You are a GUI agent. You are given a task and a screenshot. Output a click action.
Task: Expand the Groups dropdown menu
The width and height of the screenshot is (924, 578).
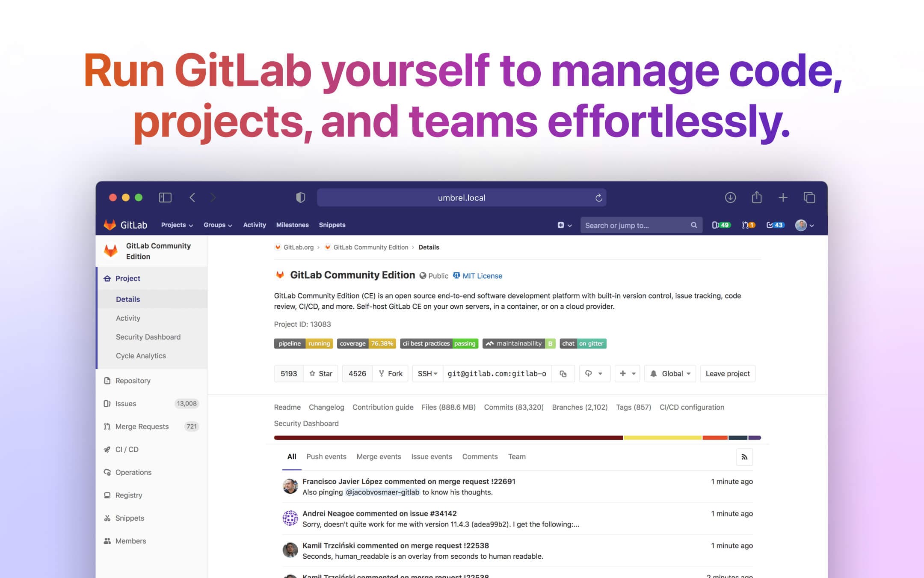217,224
